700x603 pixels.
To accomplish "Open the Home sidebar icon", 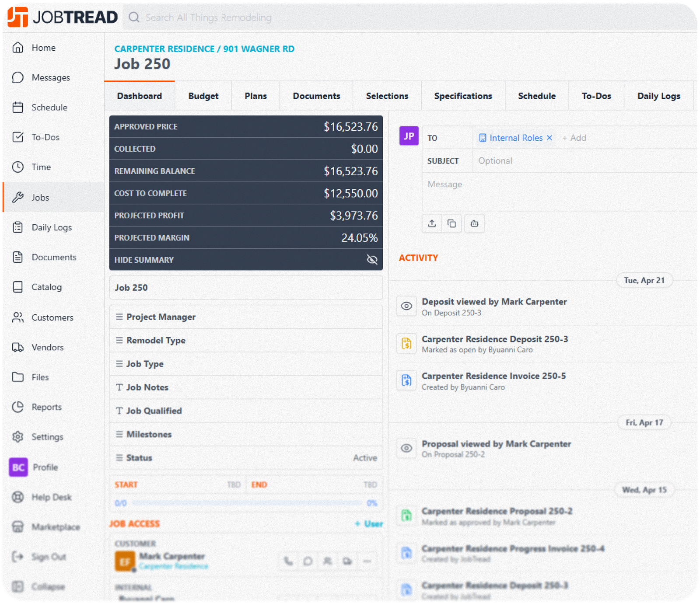I will [x=17, y=47].
